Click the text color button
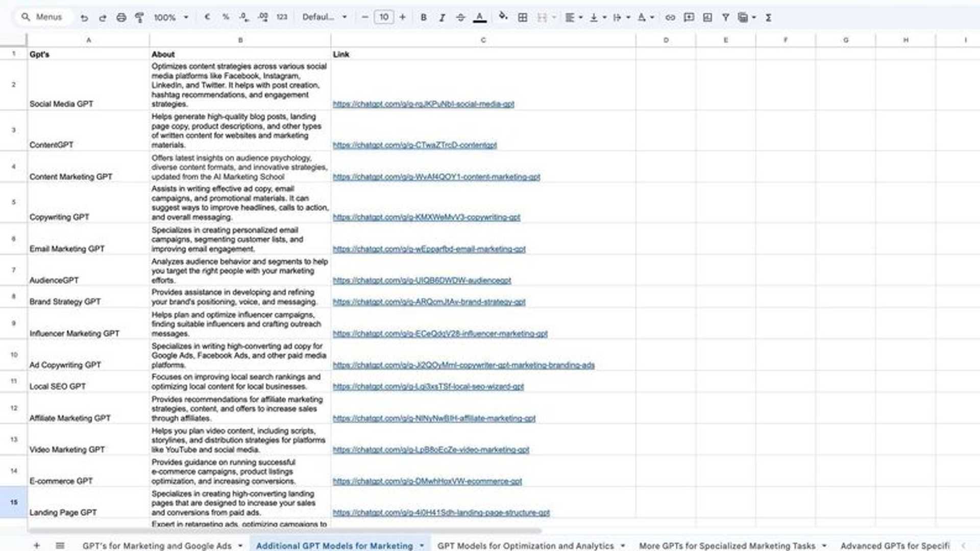This screenshot has height=551, width=980. (x=479, y=17)
